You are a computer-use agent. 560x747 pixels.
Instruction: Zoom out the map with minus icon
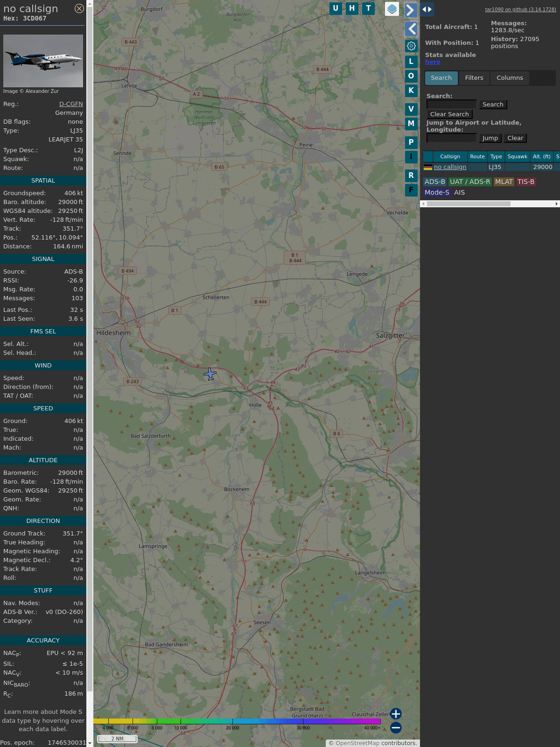point(396,727)
